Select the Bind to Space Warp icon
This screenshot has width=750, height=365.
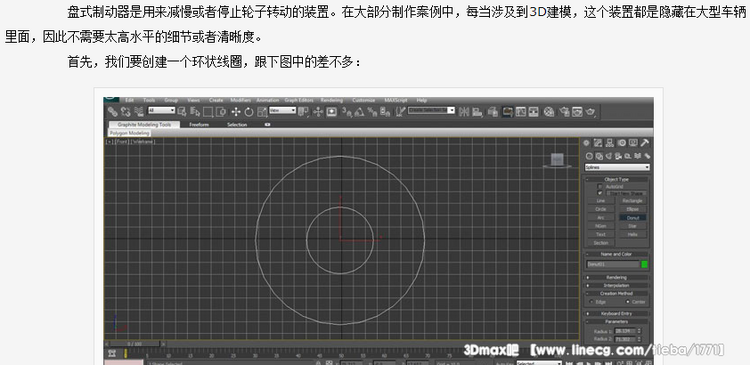pyautogui.click(x=139, y=112)
